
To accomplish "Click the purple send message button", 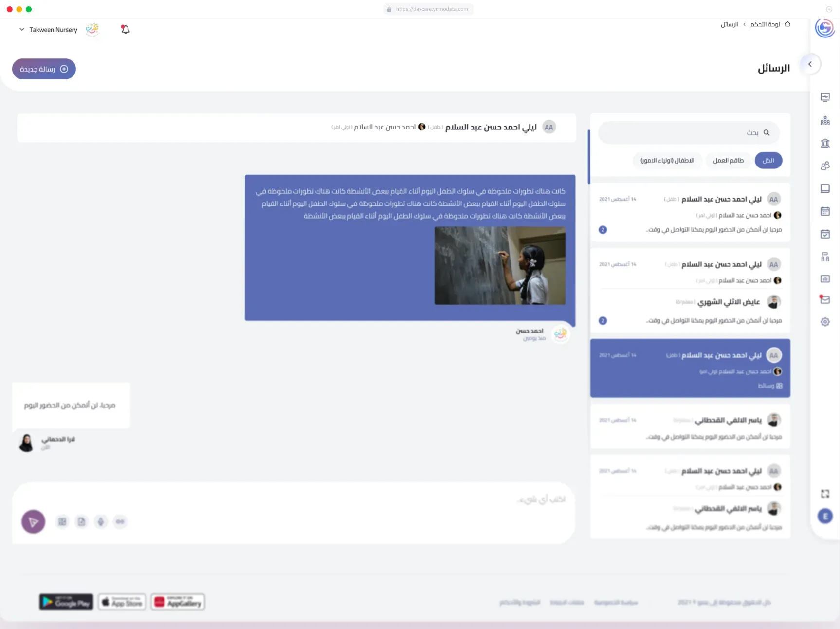I will coord(34,522).
